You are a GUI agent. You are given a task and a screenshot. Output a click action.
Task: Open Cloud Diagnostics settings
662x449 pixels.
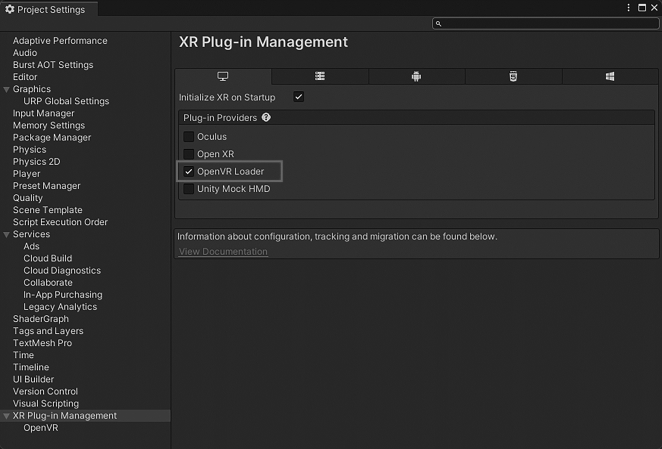(62, 270)
